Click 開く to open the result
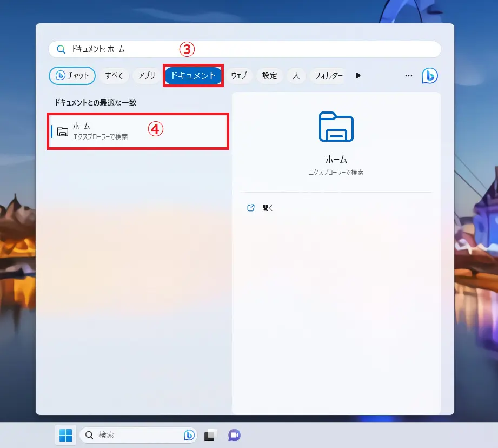Viewport: 498px width, 448px height. click(268, 208)
